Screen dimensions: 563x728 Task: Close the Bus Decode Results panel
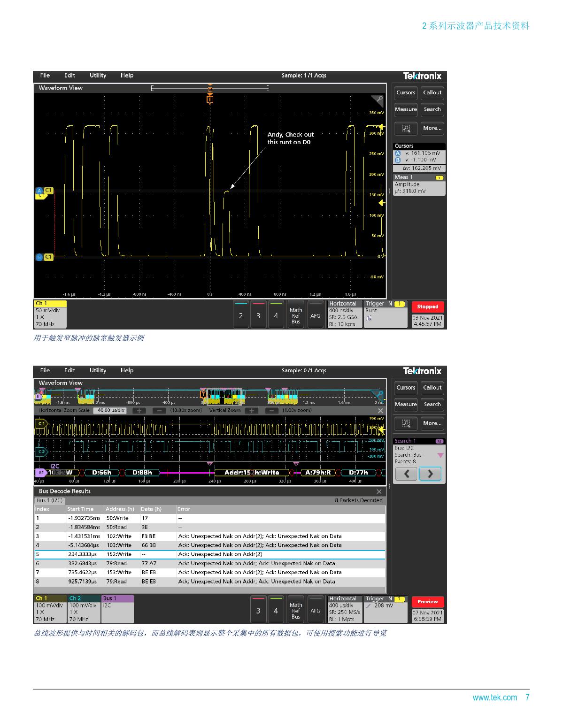[x=379, y=491]
